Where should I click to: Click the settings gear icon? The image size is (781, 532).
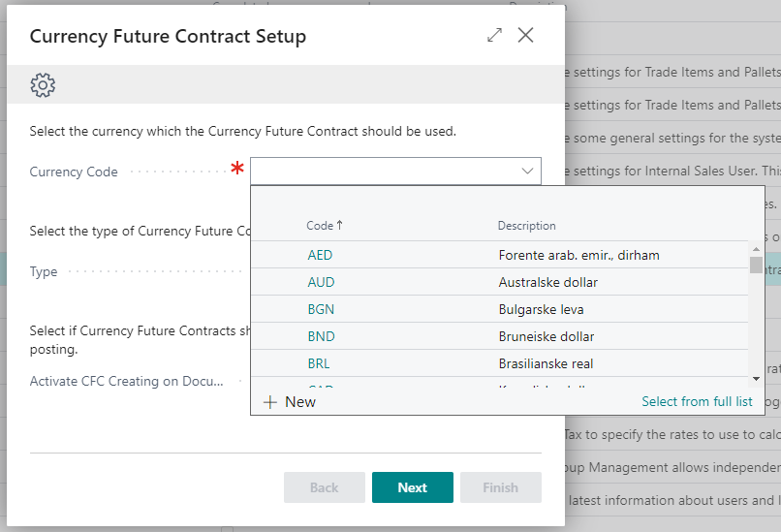click(x=43, y=85)
